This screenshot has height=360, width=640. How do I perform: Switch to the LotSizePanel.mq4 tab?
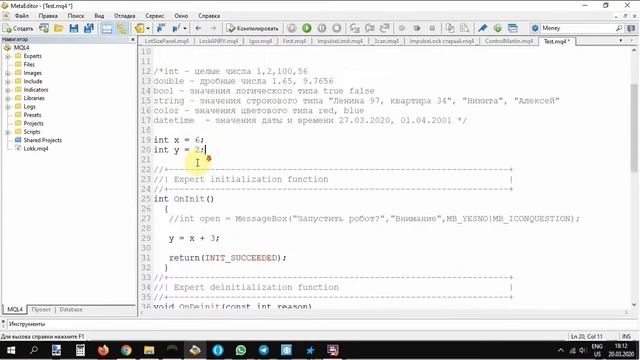tap(167, 41)
